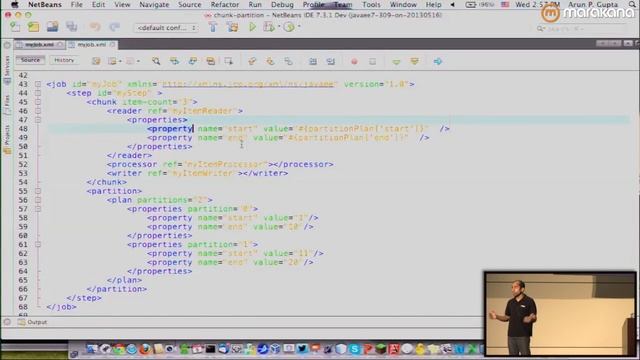Collapse the plan element fold at line 56
The width and height of the screenshot is (640, 360).
click(x=38, y=200)
